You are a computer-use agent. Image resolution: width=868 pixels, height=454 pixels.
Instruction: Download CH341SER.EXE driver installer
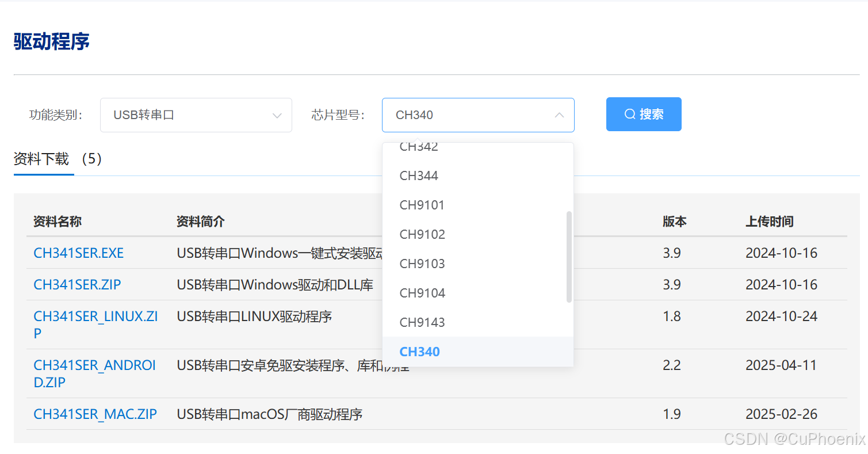click(x=78, y=253)
